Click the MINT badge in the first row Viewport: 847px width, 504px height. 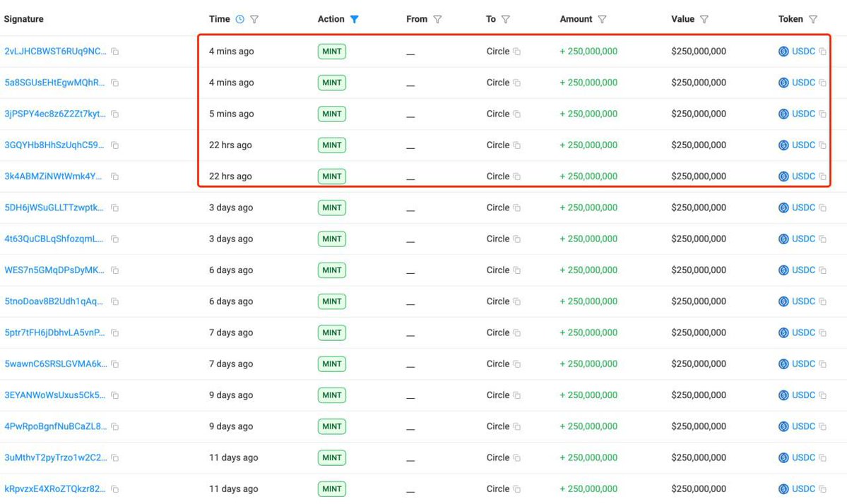click(x=331, y=51)
